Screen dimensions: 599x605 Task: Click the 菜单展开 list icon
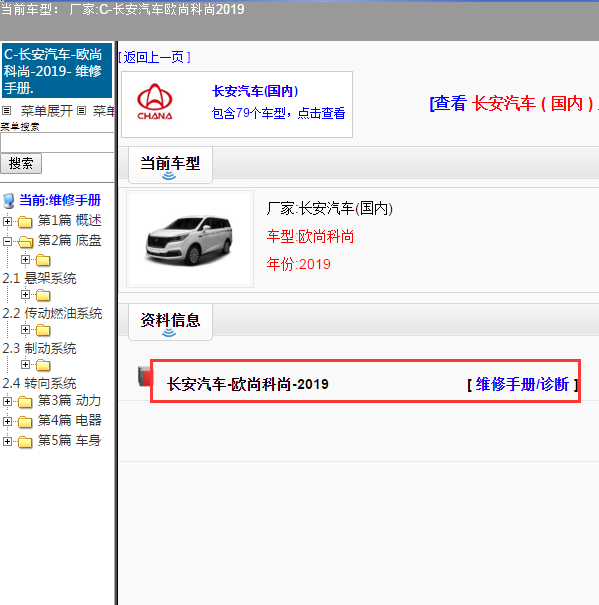click(x=7, y=111)
